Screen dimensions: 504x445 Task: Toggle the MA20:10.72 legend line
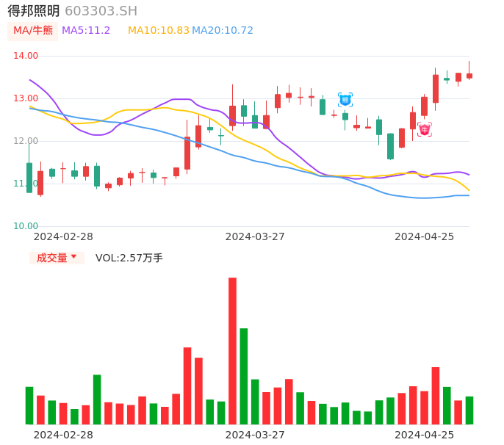(223, 31)
